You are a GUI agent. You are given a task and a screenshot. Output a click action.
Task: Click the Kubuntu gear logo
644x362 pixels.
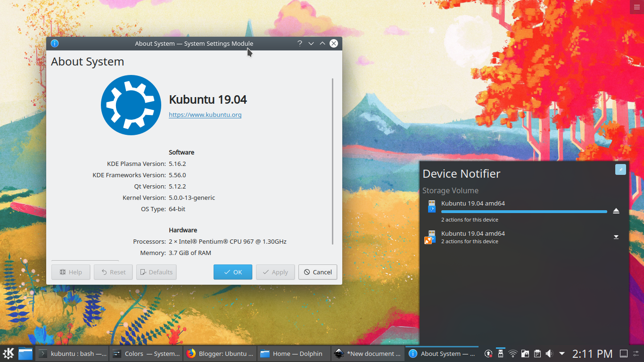pyautogui.click(x=131, y=105)
